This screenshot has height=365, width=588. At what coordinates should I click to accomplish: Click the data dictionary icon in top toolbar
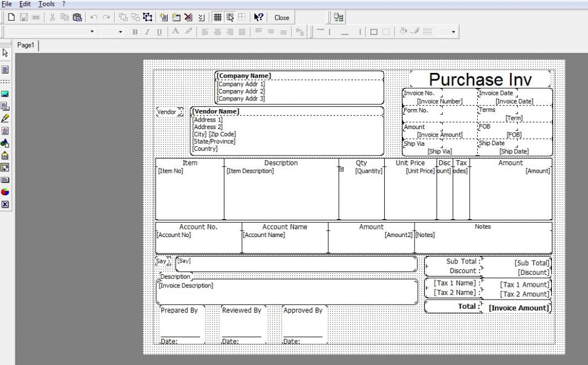[339, 17]
